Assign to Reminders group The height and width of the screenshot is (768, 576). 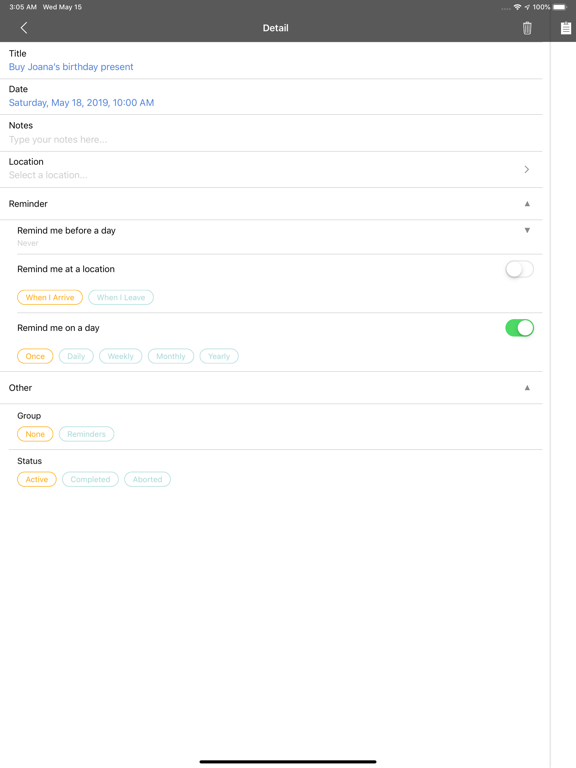(87, 434)
